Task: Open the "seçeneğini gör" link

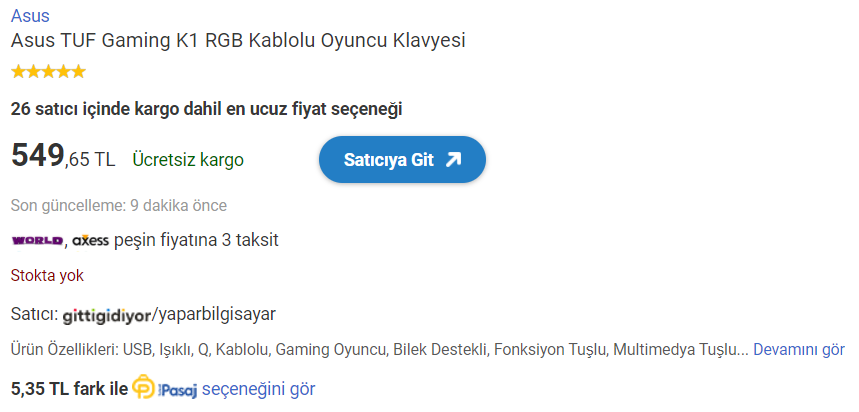Action: tap(258, 388)
